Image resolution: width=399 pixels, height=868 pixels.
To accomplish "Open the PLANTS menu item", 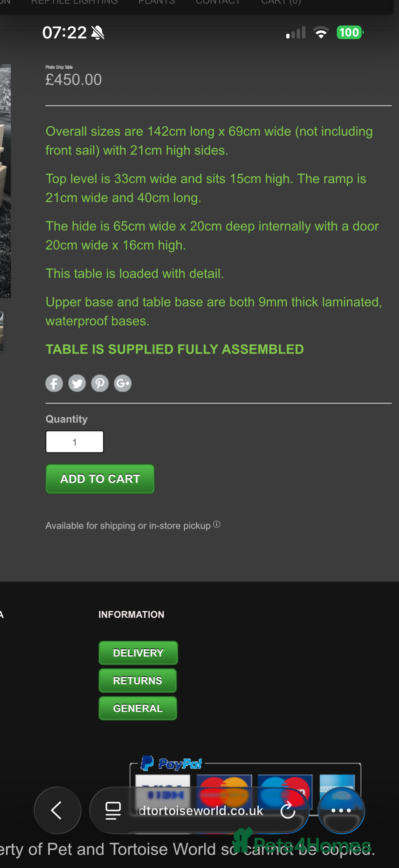I will point(157,2).
